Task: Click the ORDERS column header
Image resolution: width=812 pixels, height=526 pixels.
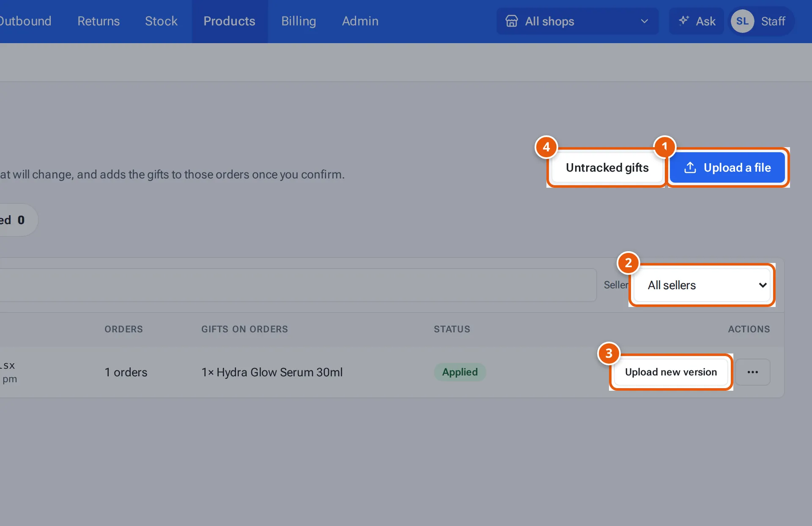Action: (x=123, y=329)
